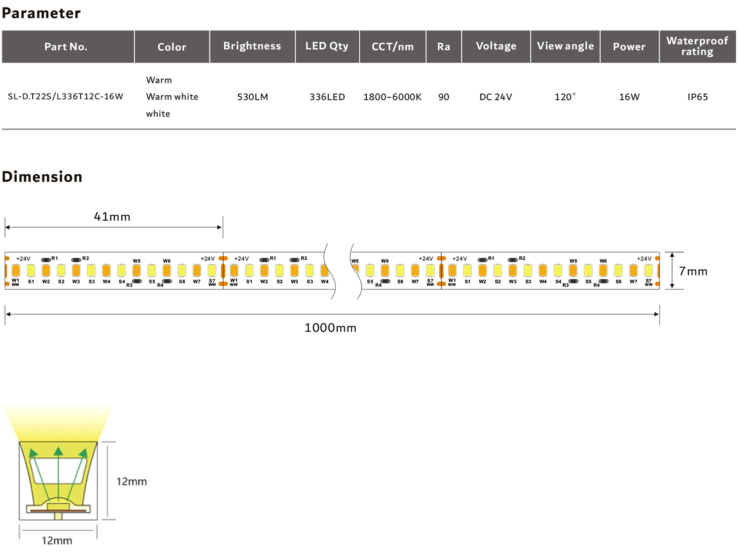Click the 530LM brightness value
Viewport: 738px width, 560px height.
[x=252, y=97]
